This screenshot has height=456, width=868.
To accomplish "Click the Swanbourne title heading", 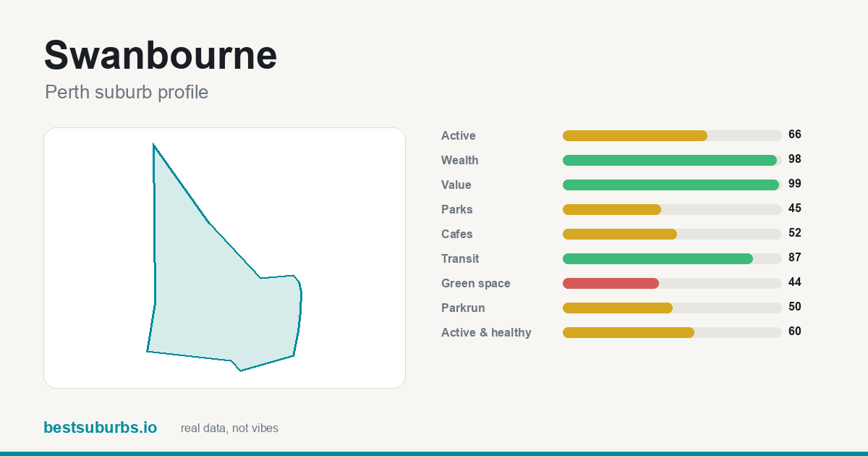I will (x=161, y=55).
